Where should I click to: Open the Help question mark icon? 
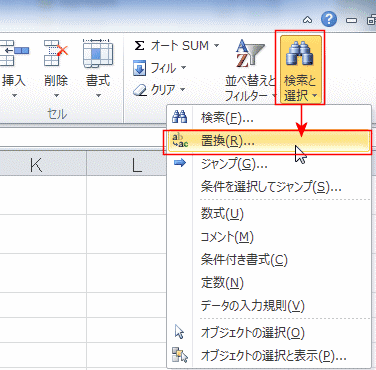click(x=329, y=19)
